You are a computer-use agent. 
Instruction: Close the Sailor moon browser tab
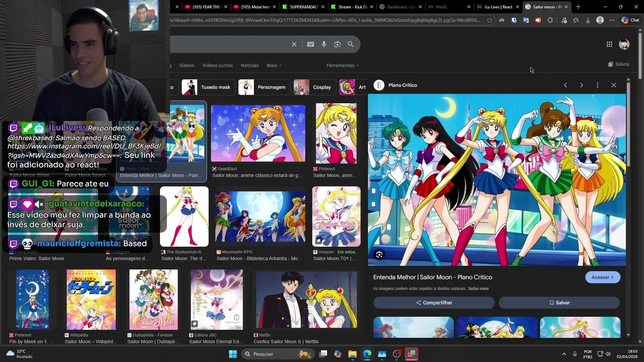point(566,7)
